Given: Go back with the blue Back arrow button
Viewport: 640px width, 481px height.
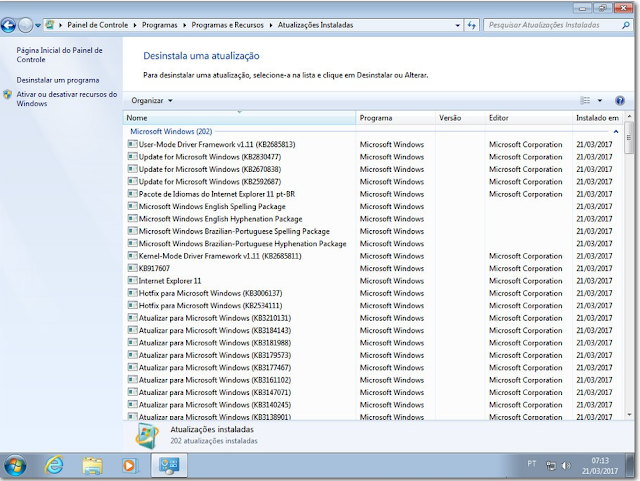Looking at the screenshot, I should coord(8,25).
